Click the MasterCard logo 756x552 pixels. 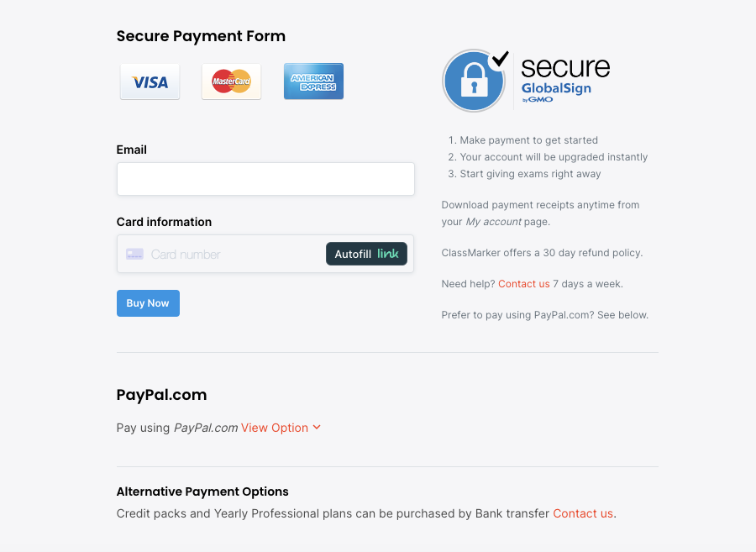[231, 81]
